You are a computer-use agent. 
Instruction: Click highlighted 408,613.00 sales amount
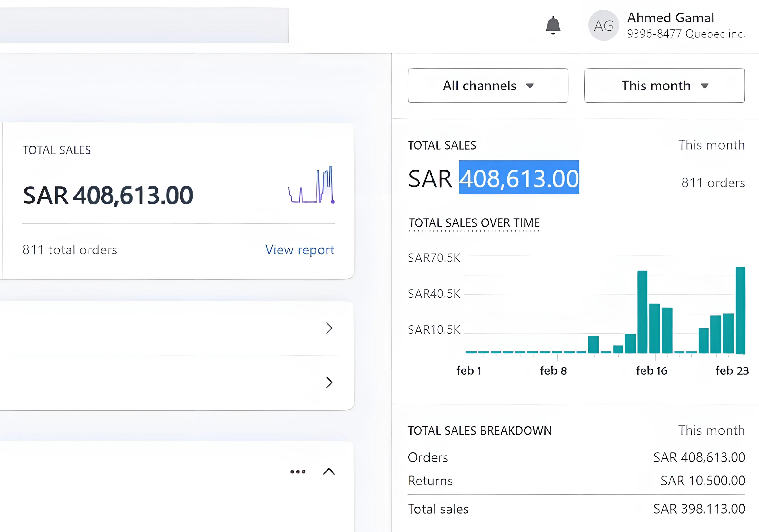point(519,177)
